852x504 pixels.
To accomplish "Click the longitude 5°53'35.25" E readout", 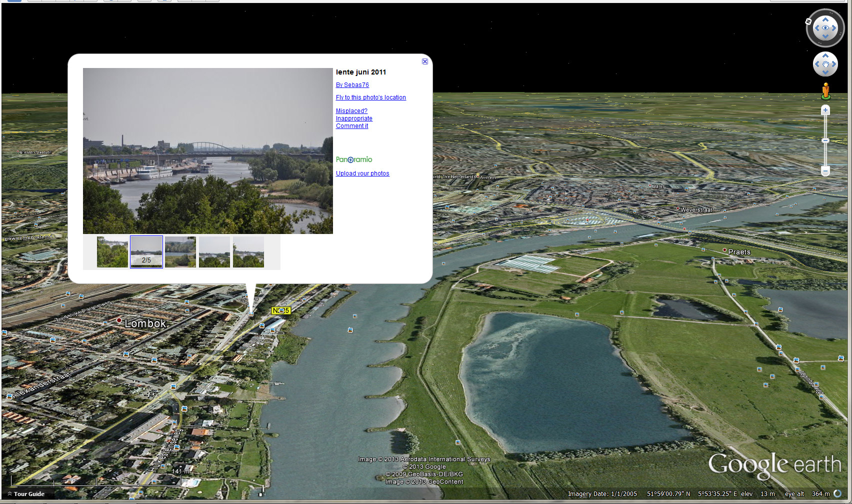I will pyautogui.click(x=717, y=494).
